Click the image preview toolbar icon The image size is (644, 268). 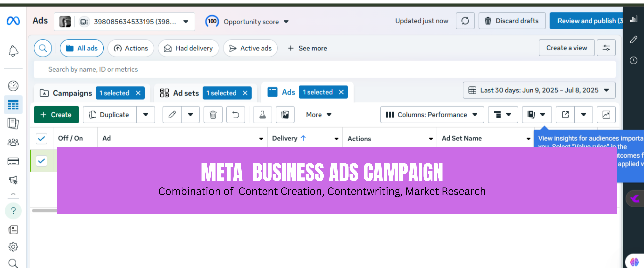[285, 115]
